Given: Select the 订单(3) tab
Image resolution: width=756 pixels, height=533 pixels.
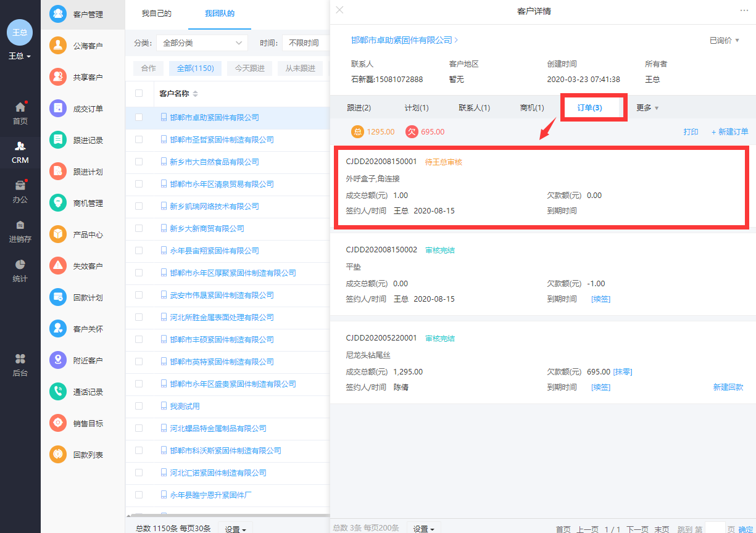Looking at the screenshot, I should click(590, 107).
